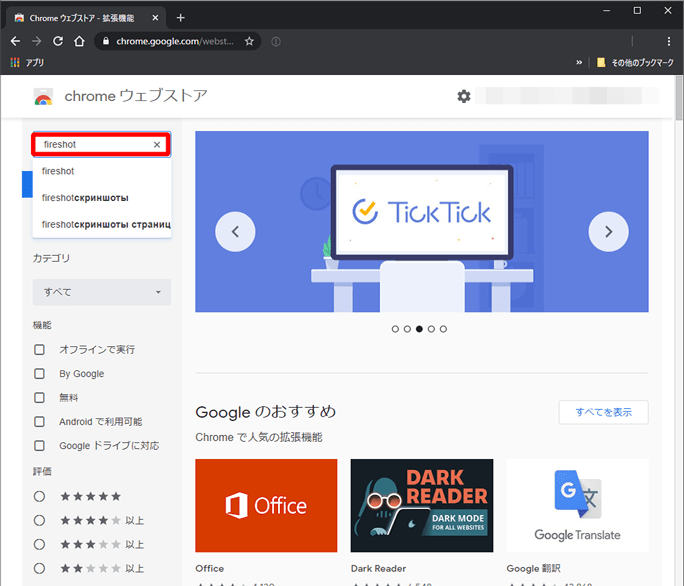
Task: Open the Google Translate thumbnail
Action: (578, 505)
